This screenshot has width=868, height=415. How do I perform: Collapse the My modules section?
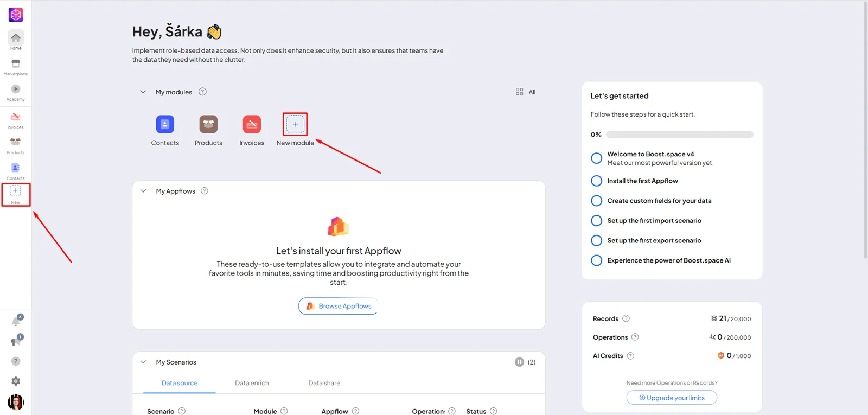tap(143, 92)
